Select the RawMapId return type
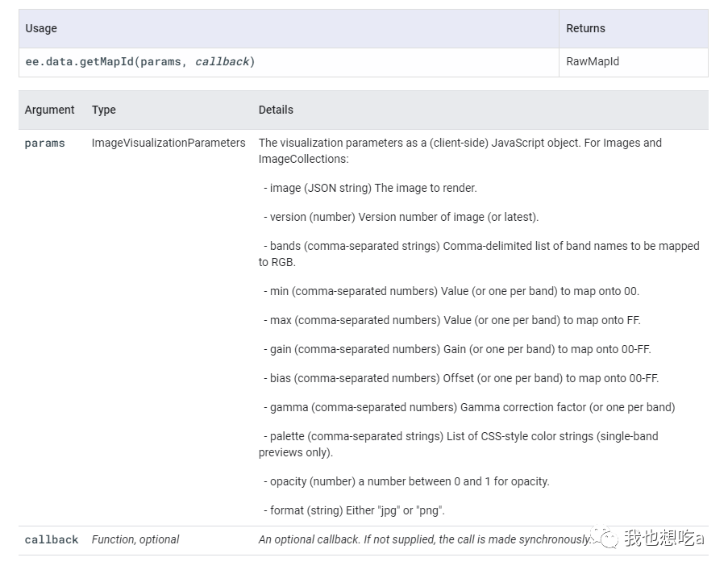This screenshot has width=728, height=570. point(593,61)
